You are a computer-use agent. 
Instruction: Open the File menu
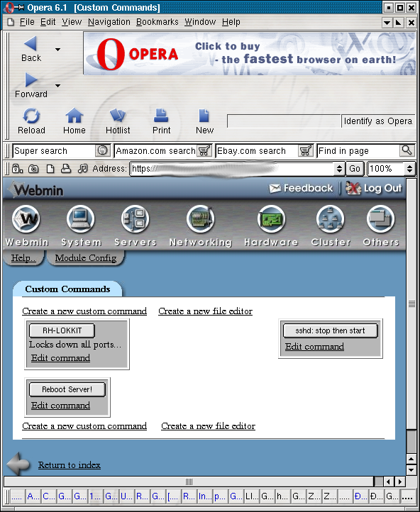(27, 22)
